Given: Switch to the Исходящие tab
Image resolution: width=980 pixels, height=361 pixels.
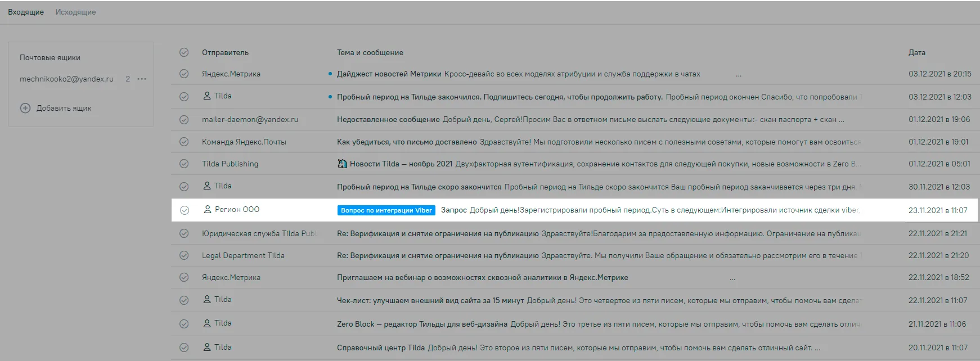Looking at the screenshot, I should pos(75,12).
